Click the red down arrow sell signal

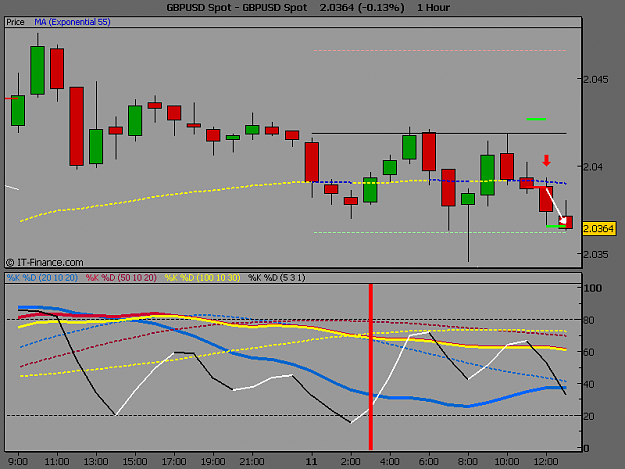click(546, 161)
